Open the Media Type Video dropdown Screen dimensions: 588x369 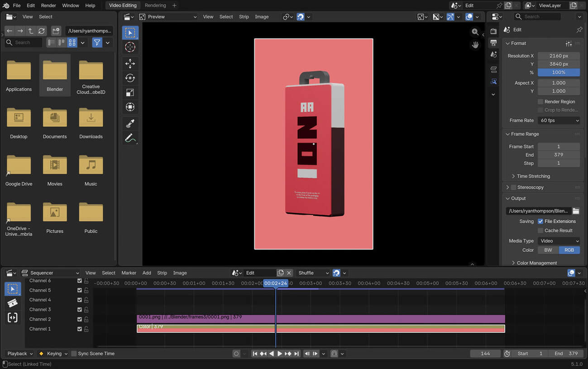coord(559,241)
